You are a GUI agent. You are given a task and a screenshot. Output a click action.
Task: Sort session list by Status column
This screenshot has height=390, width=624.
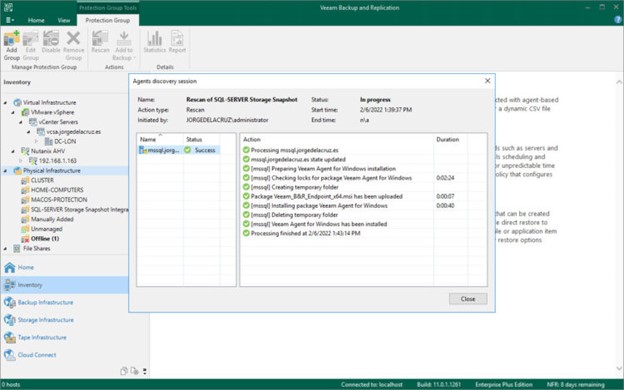coord(202,139)
